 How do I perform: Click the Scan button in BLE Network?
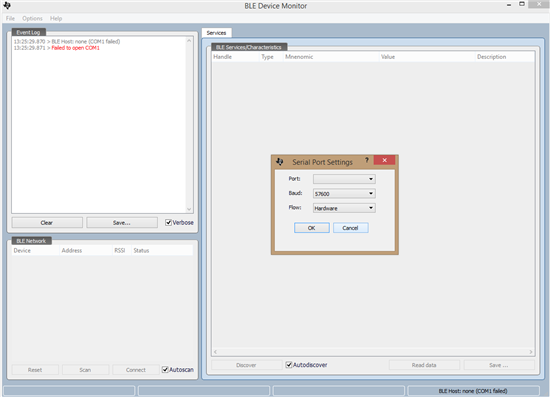85,370
